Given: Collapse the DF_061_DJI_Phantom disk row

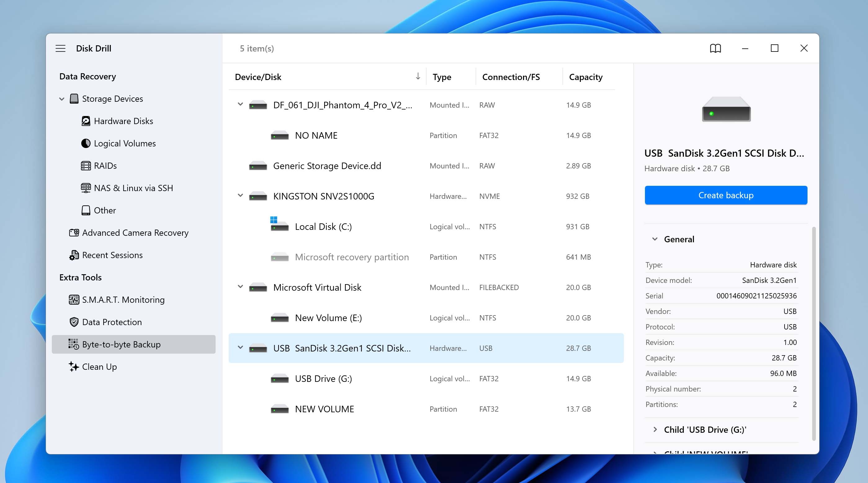Looking at the screenshot, I should click(x=240, y=105).
